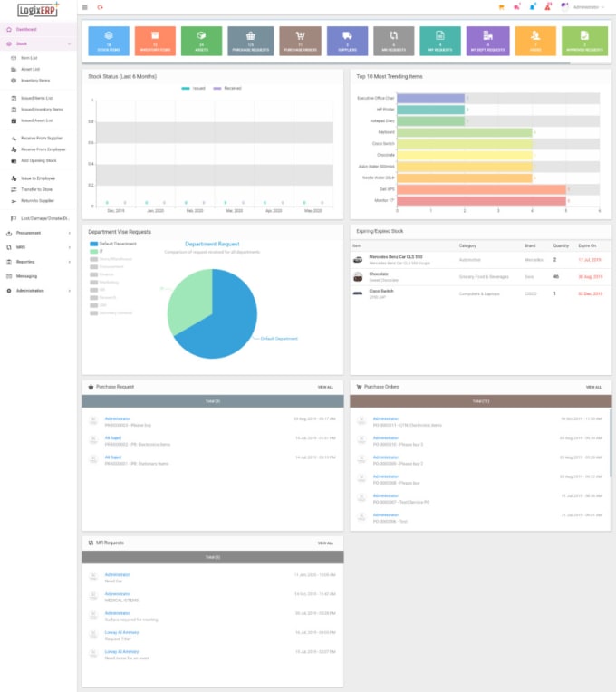Open the pink notification icon beside the flag
The width and height of the screenshot is (616, 692).
(516, 7)
